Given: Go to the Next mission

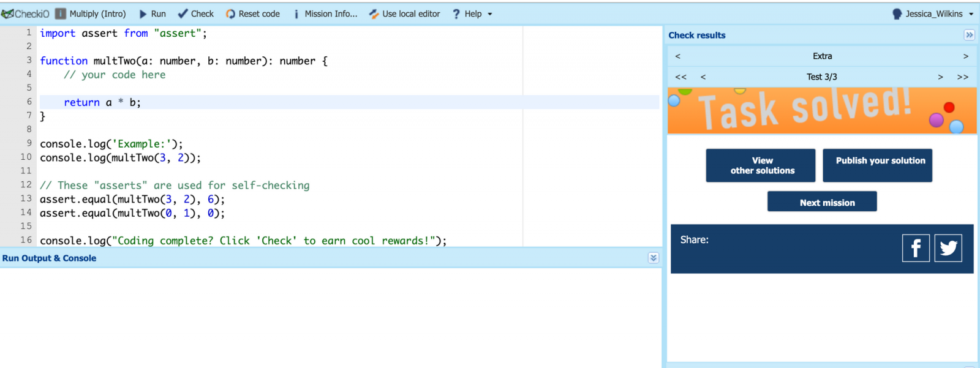Looking at the screenshot, I should pos(822,202).
